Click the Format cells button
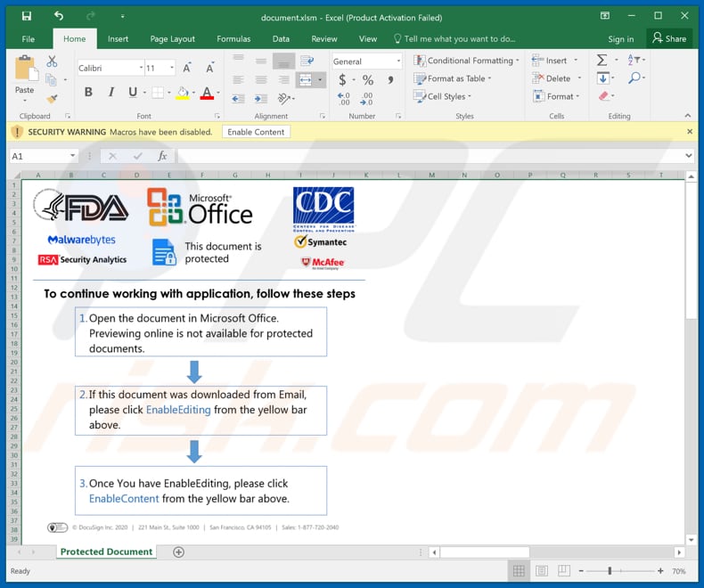Image resolution: width=704 pixels, height=588 pixels. point(556,96)
